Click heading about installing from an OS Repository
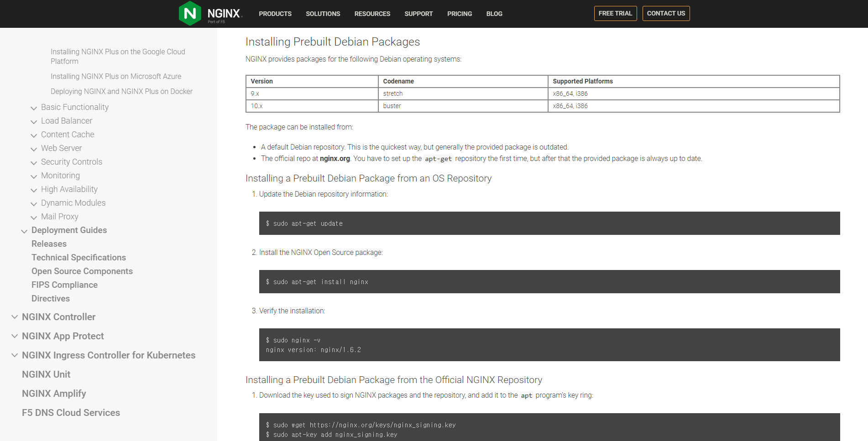Screen dimensions: 868x441 pyautogui.click(x=368, y=178)
